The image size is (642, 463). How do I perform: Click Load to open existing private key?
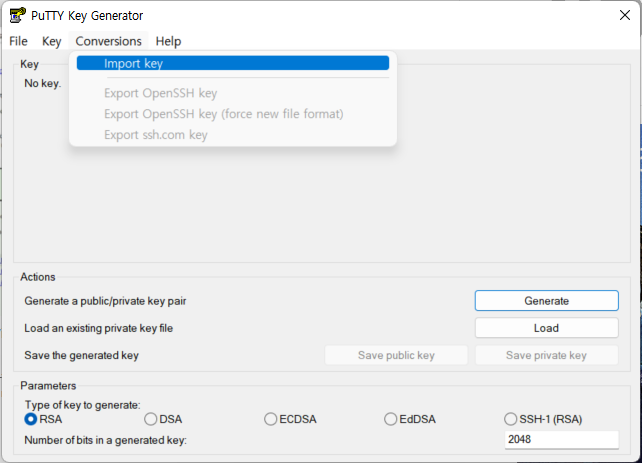click(547, 328)
